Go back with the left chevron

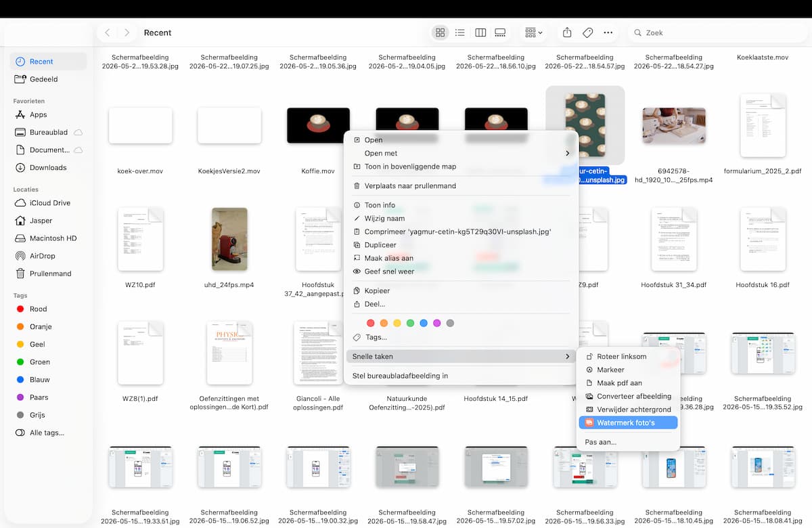click(107, 32)
